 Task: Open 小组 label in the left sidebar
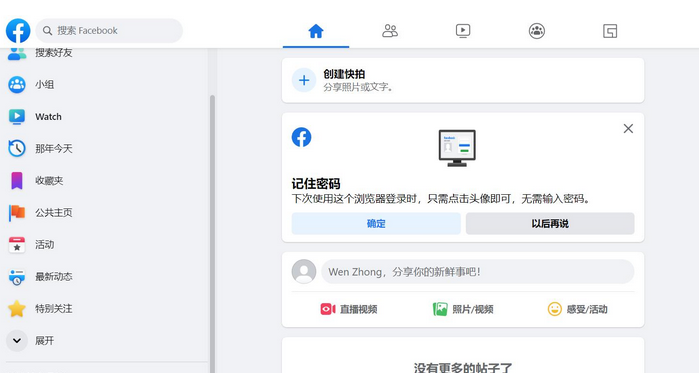tap(45, 84)
